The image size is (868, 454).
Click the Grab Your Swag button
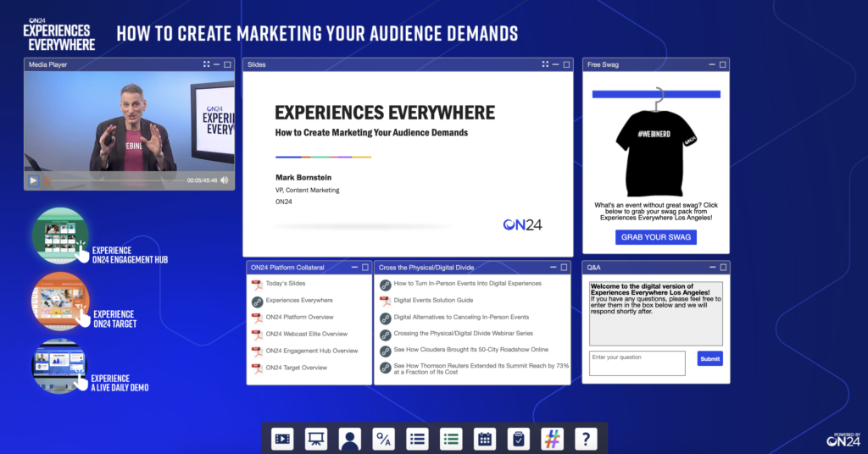click(656, 237)
